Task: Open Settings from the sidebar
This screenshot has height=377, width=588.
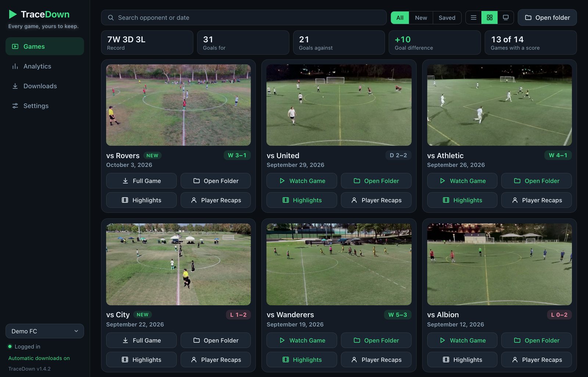Action: pyautogui.click(x=45, y=106)
